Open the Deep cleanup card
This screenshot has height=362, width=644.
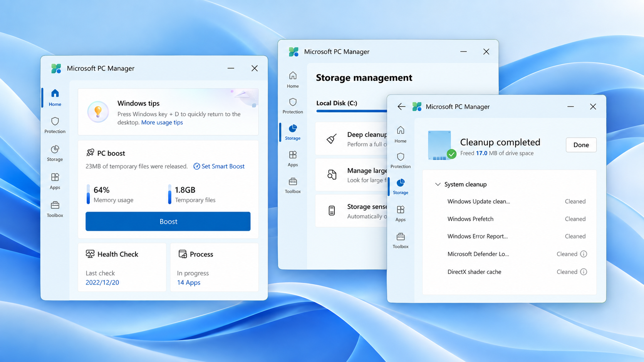(x=351, y=139)
